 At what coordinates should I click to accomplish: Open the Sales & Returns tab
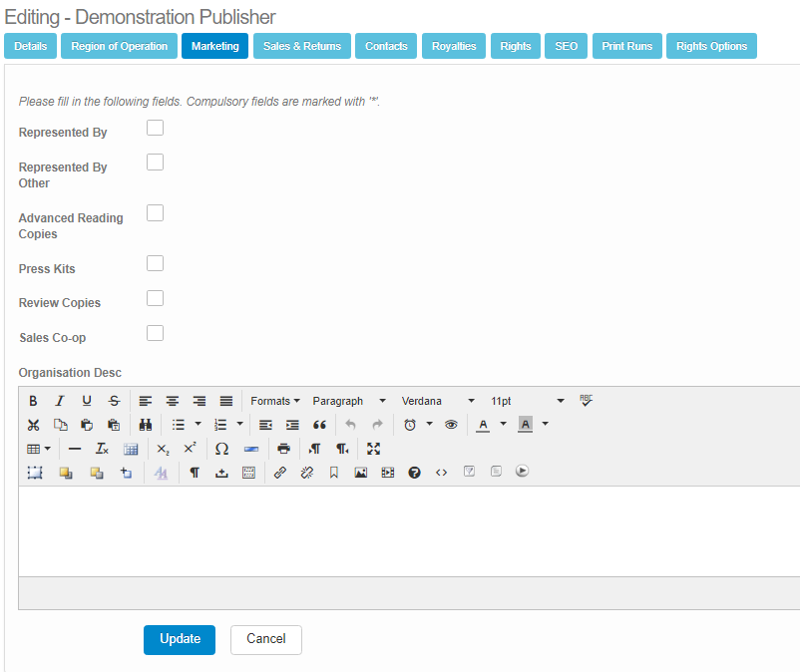301,46
